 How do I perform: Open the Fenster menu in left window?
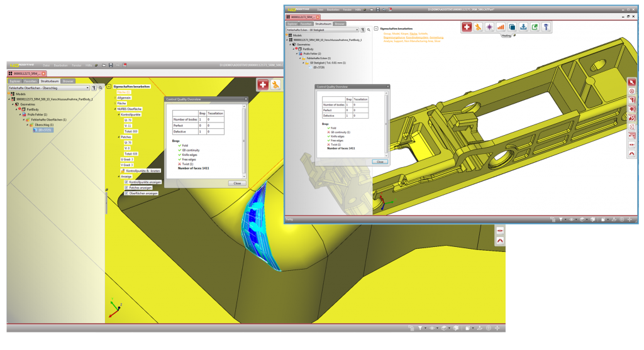point(76,65)
